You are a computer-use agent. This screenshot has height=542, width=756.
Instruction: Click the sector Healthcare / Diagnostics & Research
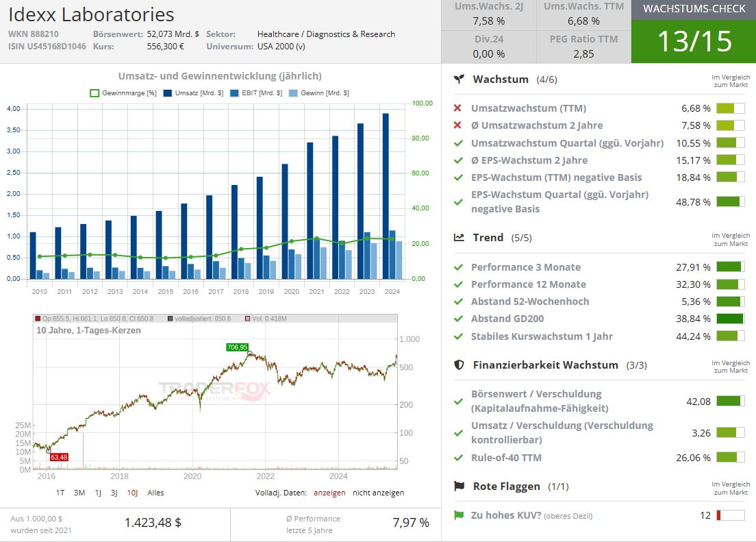327,34
